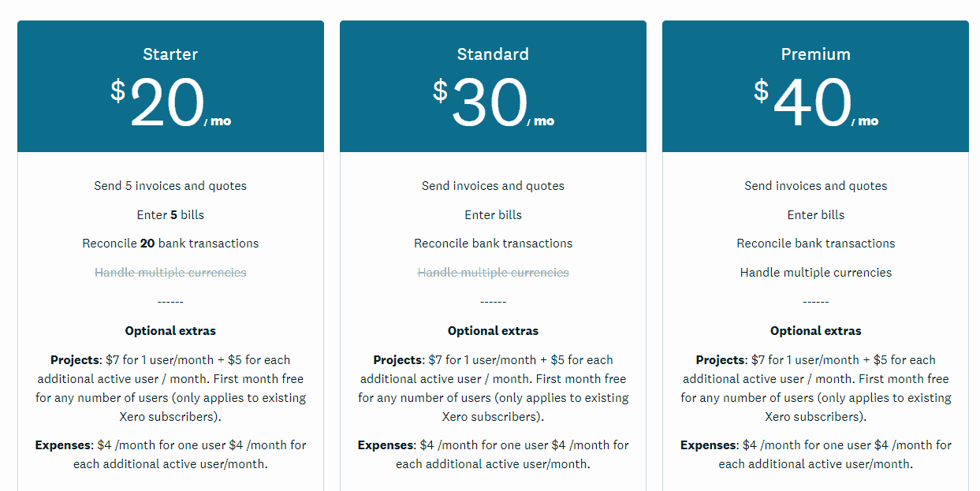Viewport: 980px width, 491px height.
Task: Click the bold 'Expenses' label in Starter
Action: point(63,445)
